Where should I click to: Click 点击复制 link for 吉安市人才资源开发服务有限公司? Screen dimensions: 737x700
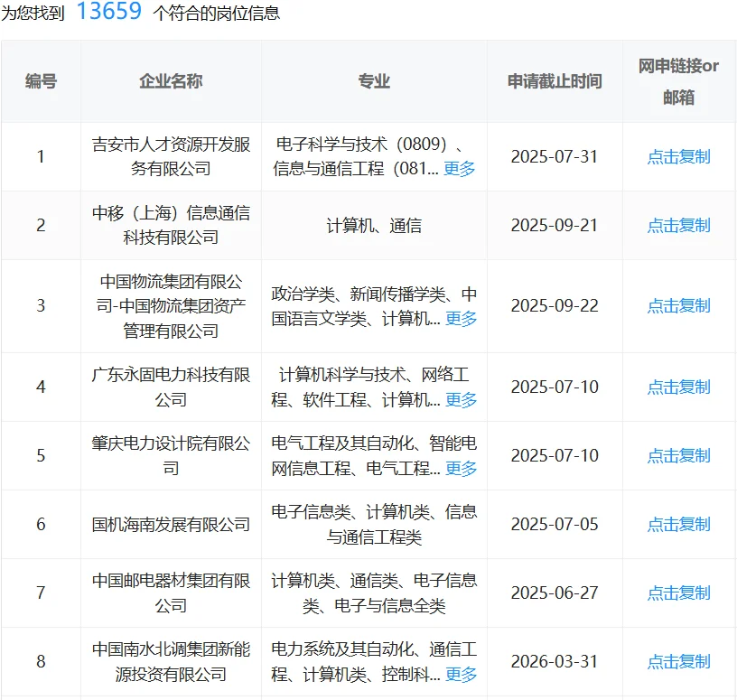(678, 156)
